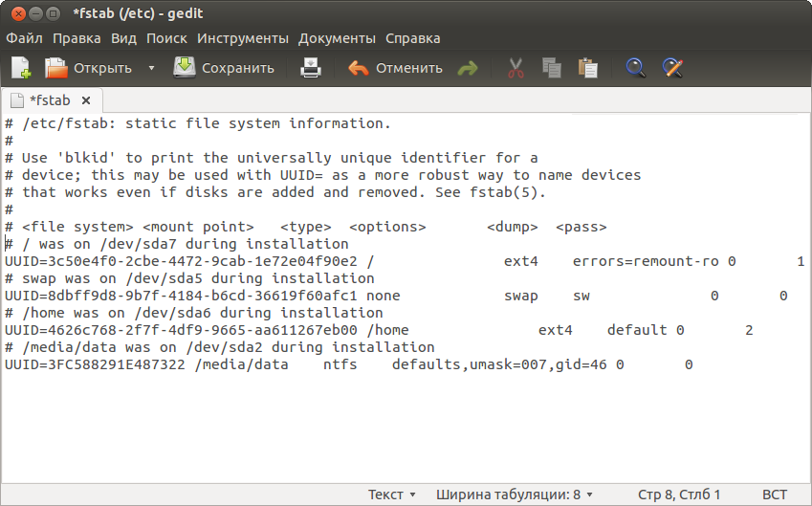This screenshot has height=506, width=812.
Task: Select the *fstab document tab
Action: (48, 99)
